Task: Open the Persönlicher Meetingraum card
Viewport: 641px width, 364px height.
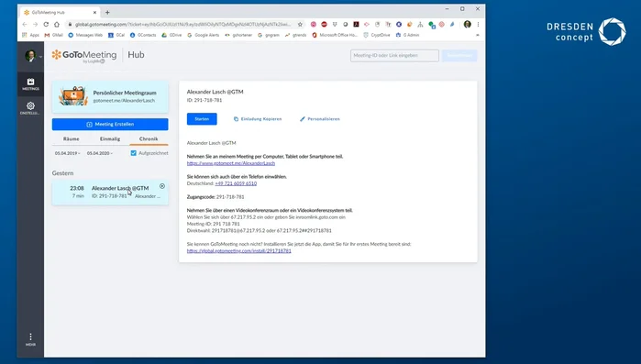Action: (x=110, y=97)
